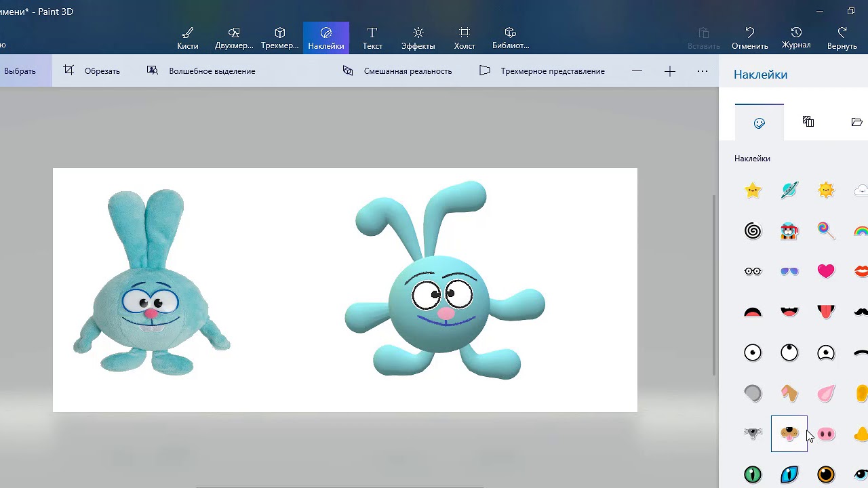Pick the pink pig snout sticker

[826, 434]
